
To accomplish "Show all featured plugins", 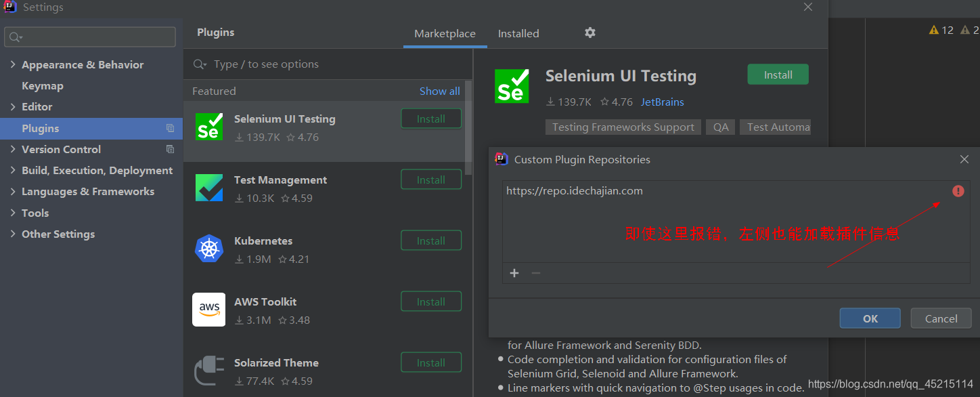I will [x=439, y=91].
